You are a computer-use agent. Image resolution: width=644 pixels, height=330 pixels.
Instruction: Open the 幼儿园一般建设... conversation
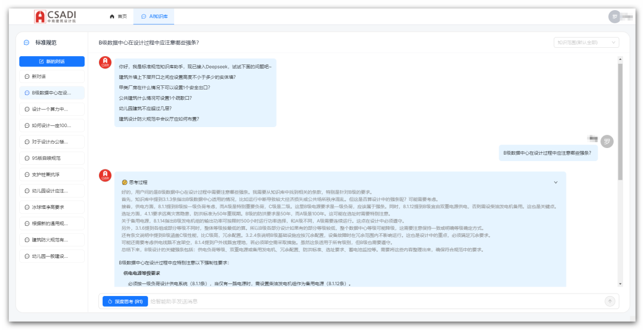click(x=52, y=256)
